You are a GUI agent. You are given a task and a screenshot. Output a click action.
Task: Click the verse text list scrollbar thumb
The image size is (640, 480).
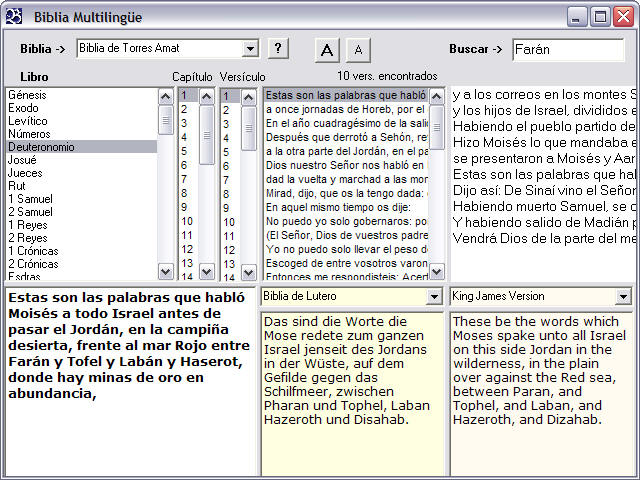coord(437,127)
